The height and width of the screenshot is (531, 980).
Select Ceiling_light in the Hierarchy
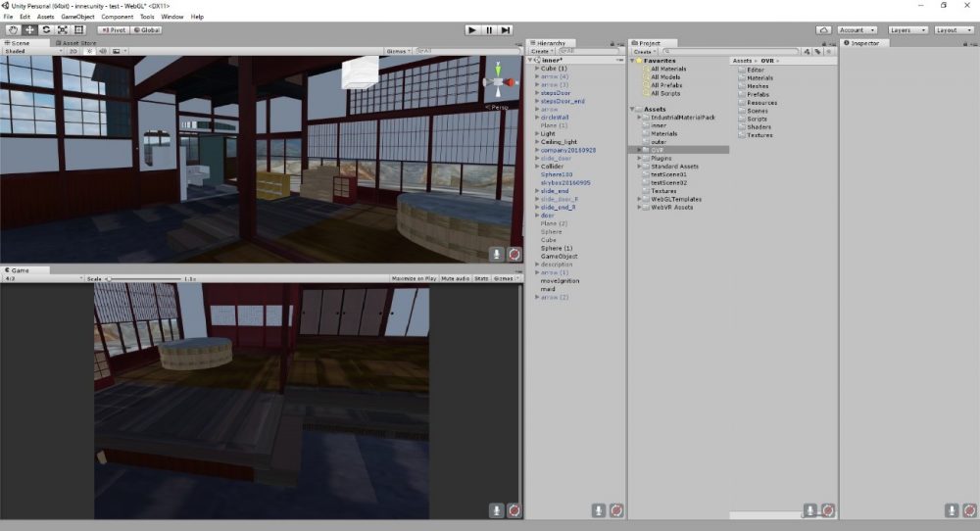[559, 142]
